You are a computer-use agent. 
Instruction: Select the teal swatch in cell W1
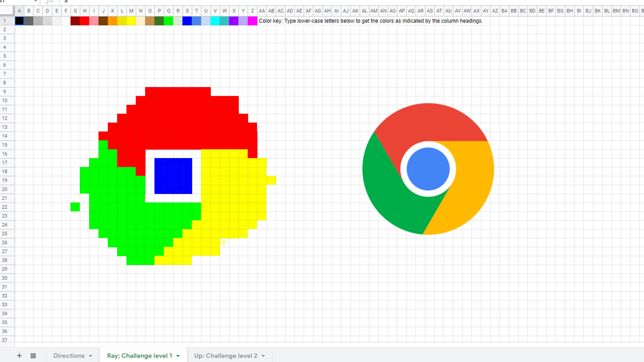click(224, 21)
